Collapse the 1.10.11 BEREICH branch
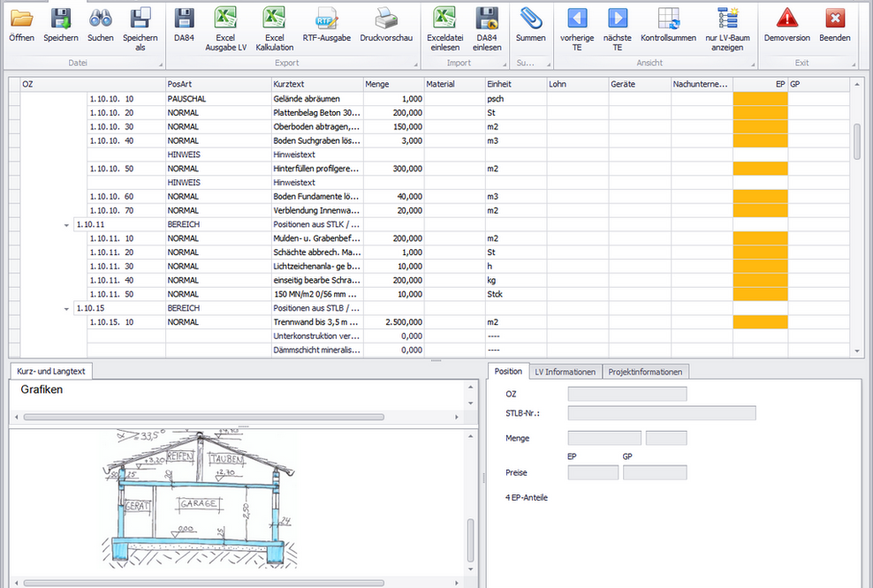This screenshot has height=588, width=873. click(x=66, y=224)
